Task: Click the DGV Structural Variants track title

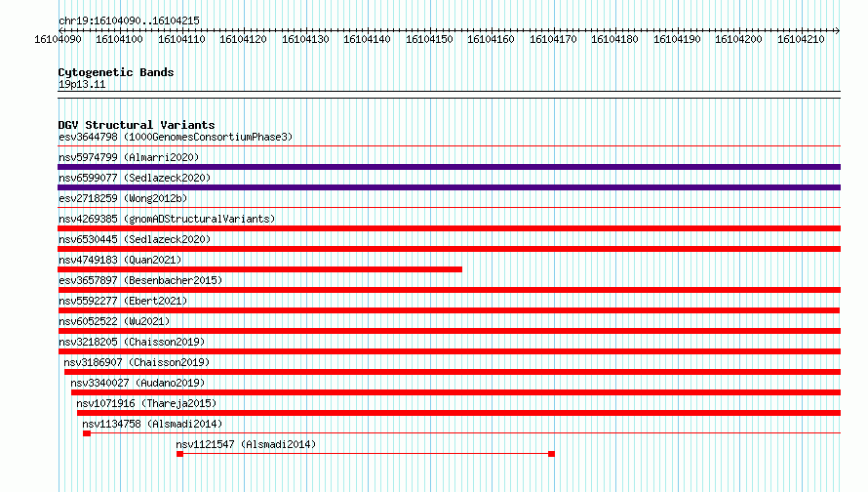Action: tap(137, 125)
